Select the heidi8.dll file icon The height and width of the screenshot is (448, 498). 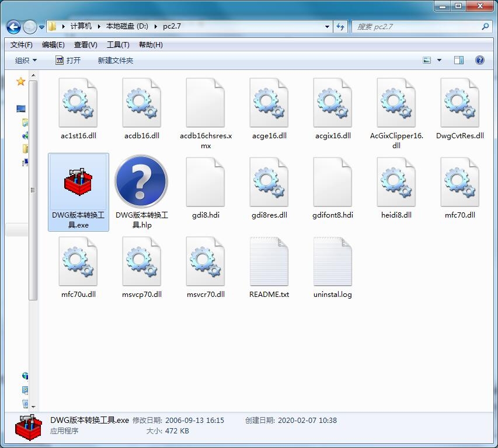pyautogui.click(x=396, y=182)
